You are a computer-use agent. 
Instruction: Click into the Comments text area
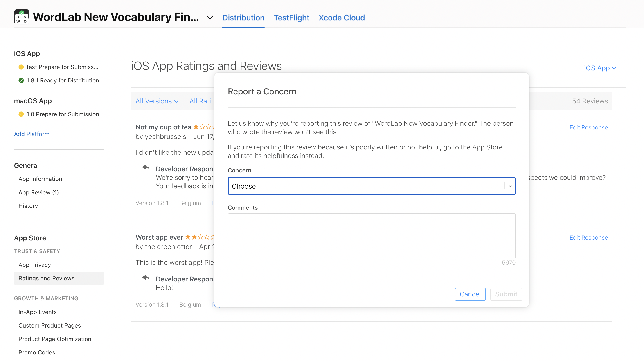pyautogui.click(x=372, y=236)
